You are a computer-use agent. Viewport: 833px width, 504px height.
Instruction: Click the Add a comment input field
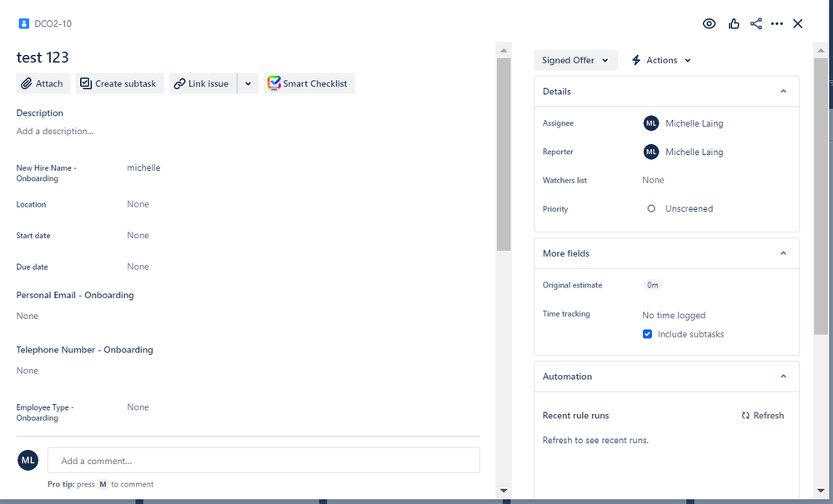click(x=264, y=460)
